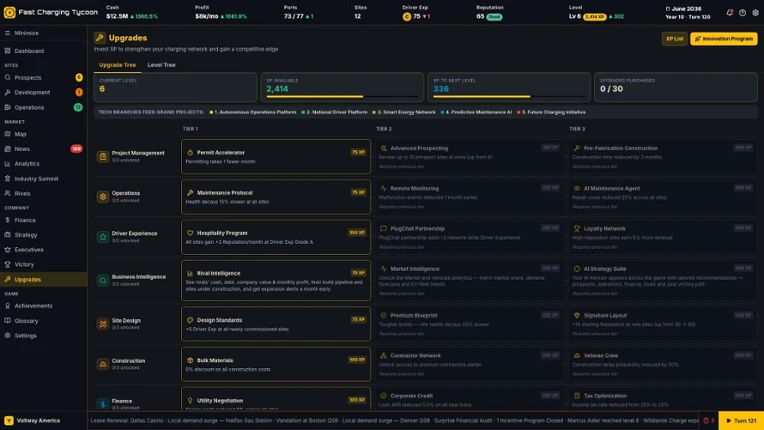Switch to the Upgrade Tree tab
Viewport: 764px width, 430px height.
(117, 65)
